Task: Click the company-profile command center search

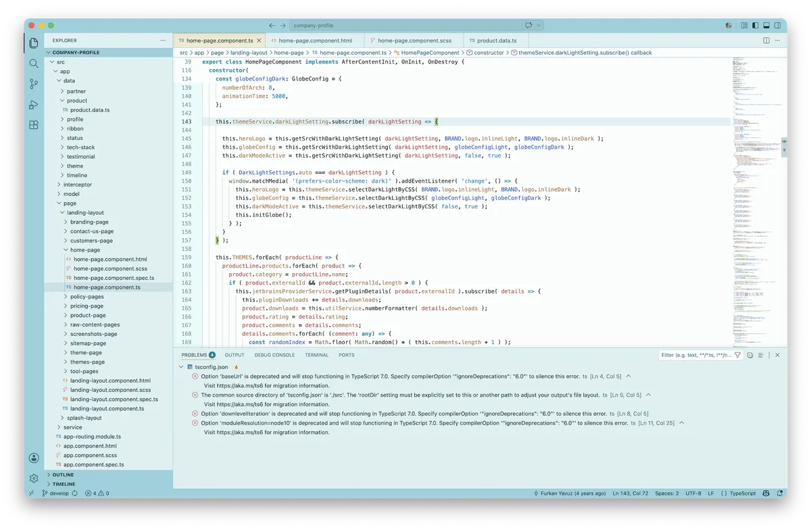Action: pos(407,26)
